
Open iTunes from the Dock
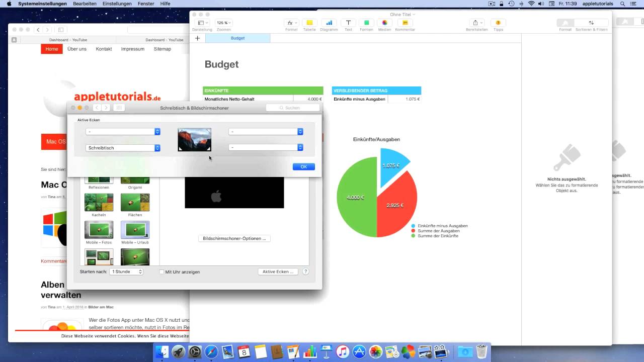coord(343,351)
